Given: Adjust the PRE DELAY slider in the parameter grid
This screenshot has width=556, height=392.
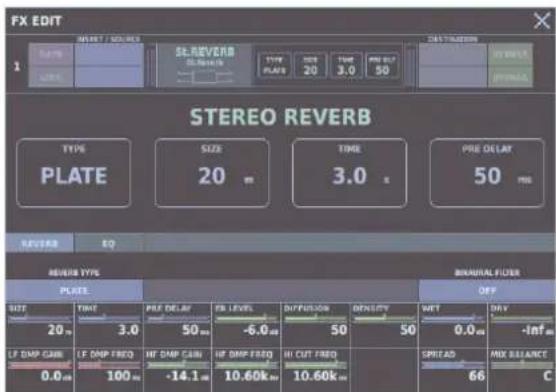Looking at the screenshot, I should point(177,319).
